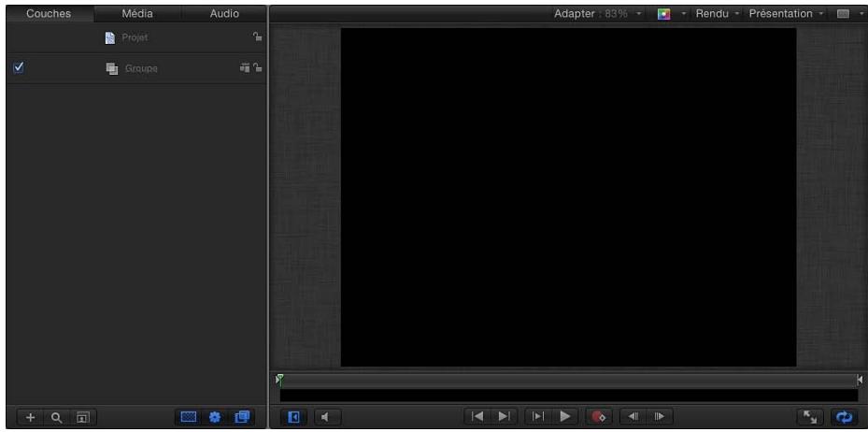Open the Adapter 83% zoom dropdown
The image size is (868, 432).
pyautogui.click(x=598, y=14)
